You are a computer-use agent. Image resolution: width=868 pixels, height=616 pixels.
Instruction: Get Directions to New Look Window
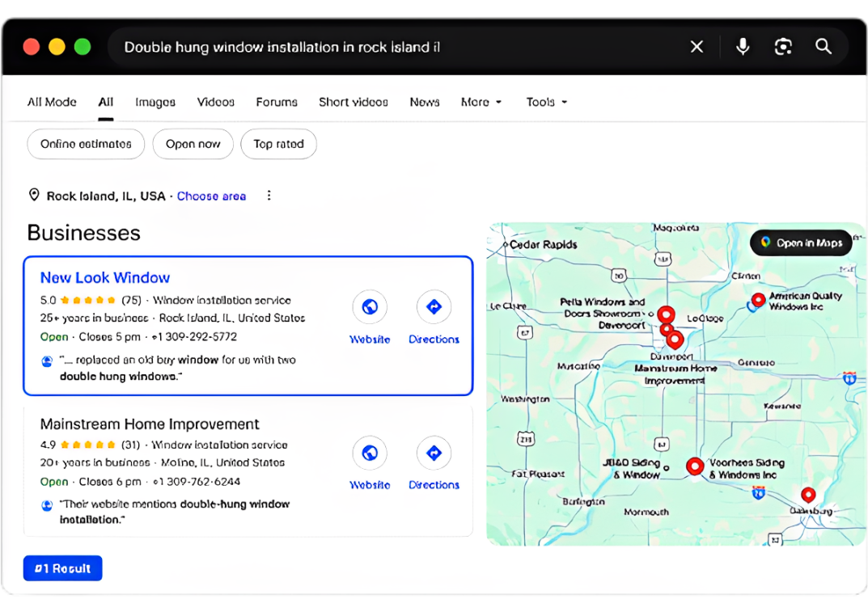pyautogui.click(x=434, y=306)
